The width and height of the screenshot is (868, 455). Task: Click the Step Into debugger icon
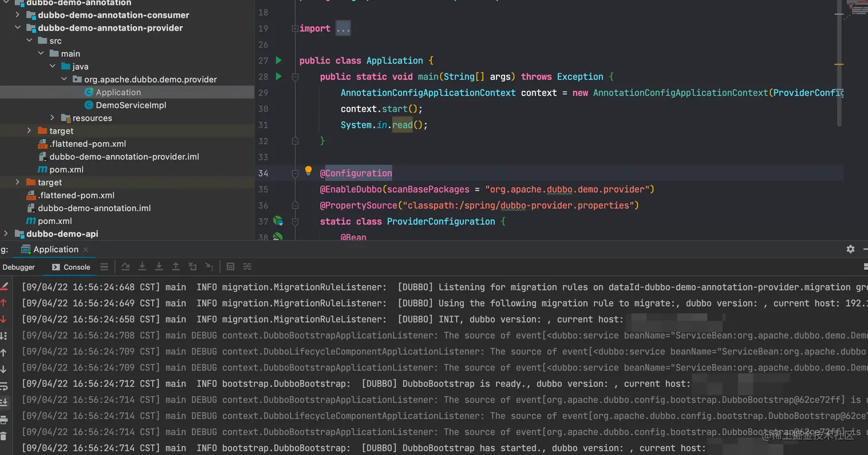[142, 267]
